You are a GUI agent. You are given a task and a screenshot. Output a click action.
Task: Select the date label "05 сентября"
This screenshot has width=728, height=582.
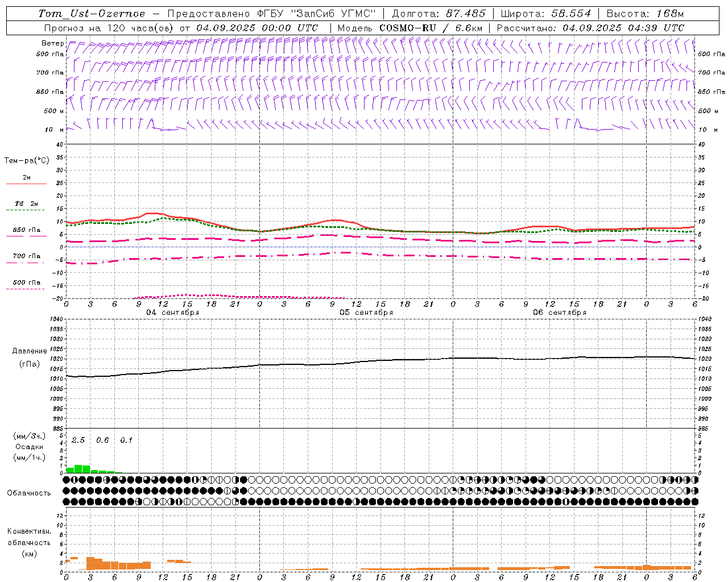click(366, 313)
